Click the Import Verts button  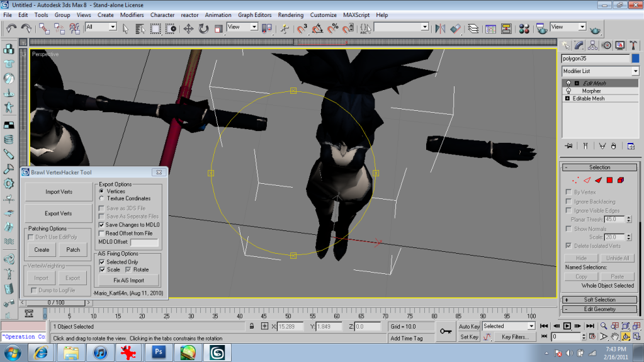(59, 192)
